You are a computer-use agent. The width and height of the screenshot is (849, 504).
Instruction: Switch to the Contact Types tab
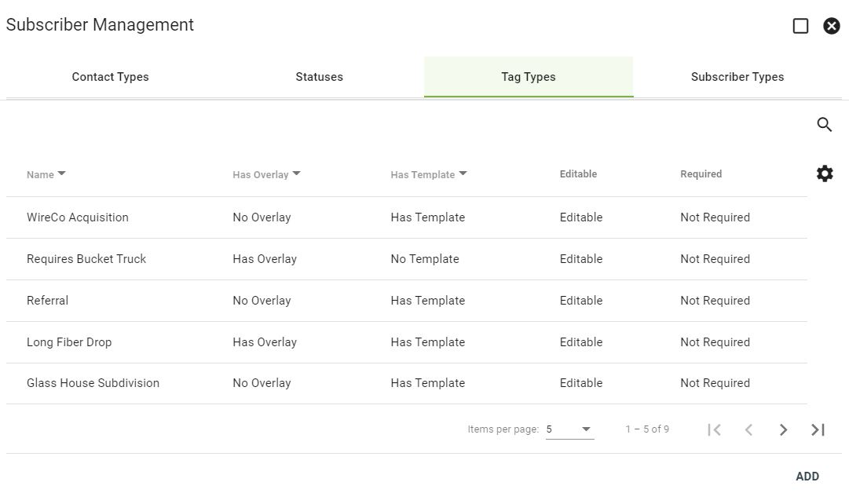111,77
